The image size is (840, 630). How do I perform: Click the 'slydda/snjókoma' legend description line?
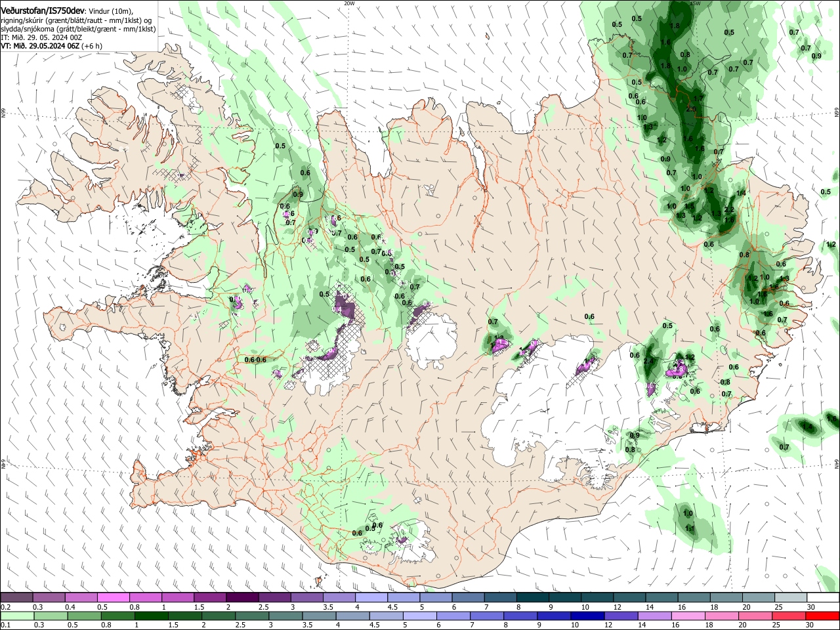(x=78, y=30)
